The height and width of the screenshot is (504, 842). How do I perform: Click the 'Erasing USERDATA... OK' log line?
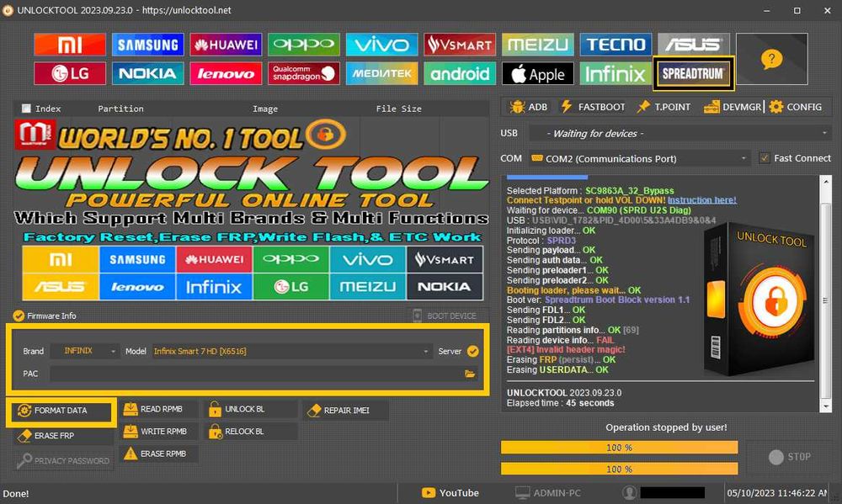[x=557, y=370]
